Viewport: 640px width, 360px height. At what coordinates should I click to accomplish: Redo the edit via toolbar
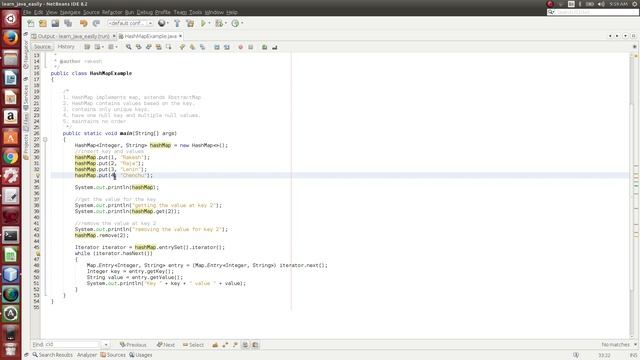click(x=96, y=23)
